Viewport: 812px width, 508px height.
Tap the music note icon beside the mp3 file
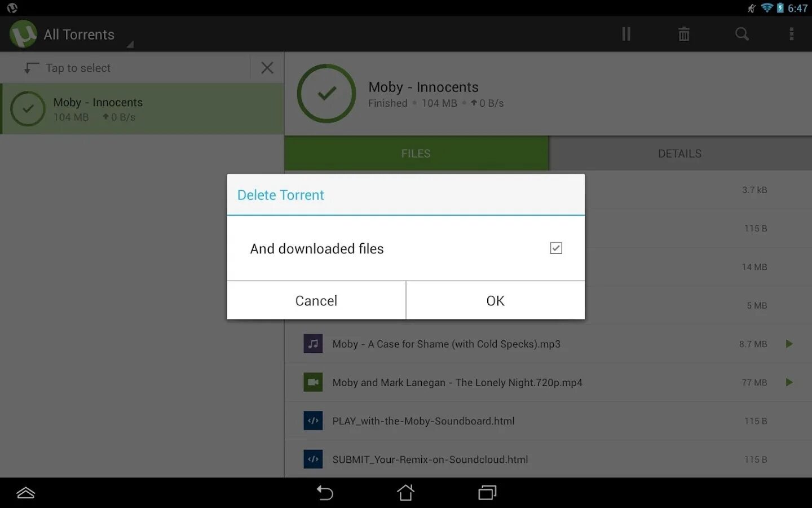click(x=313, y=344)
